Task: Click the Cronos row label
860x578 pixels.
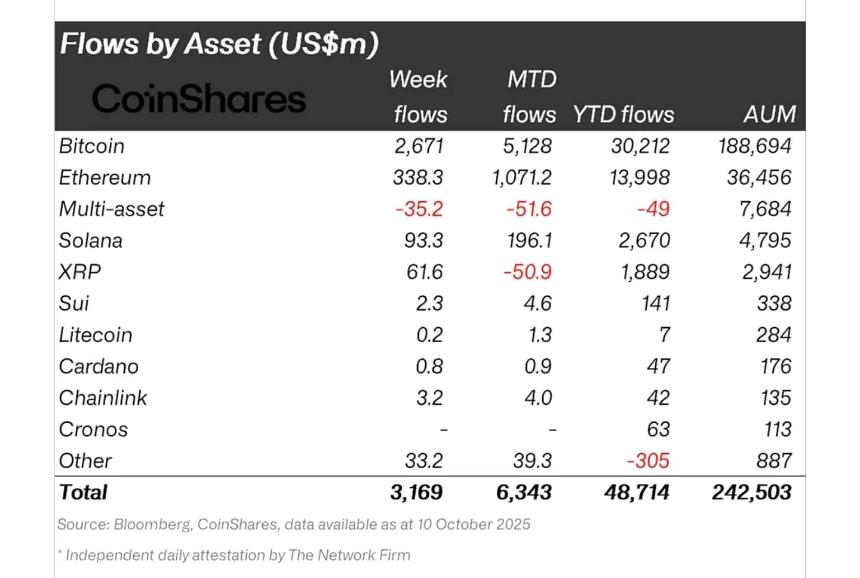Action: [94, 429]
